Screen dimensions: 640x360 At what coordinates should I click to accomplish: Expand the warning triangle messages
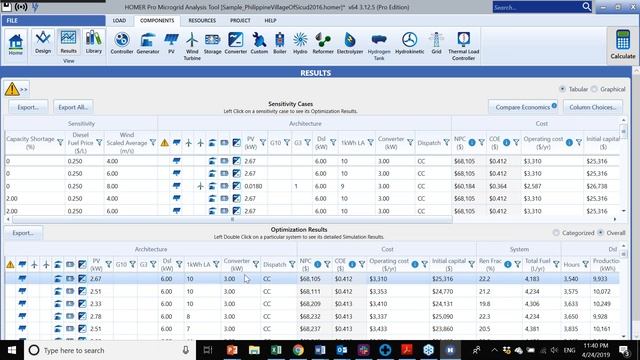click(x=17, y=89)
